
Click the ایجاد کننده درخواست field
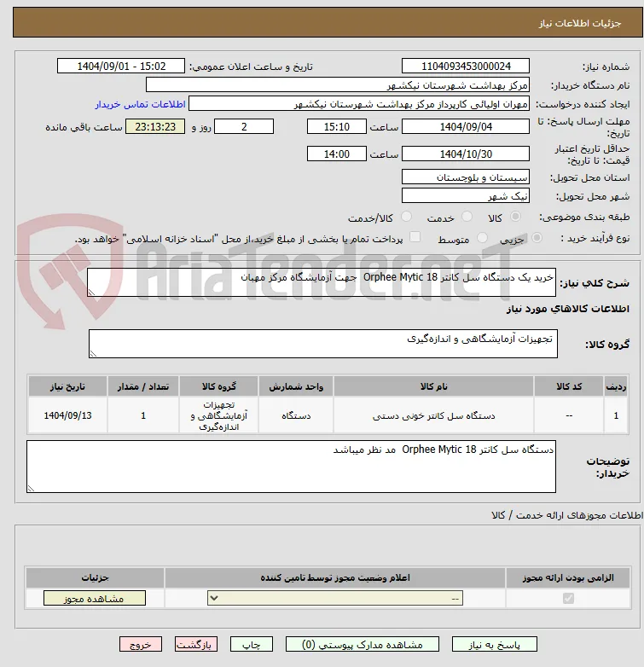[359, 104]
